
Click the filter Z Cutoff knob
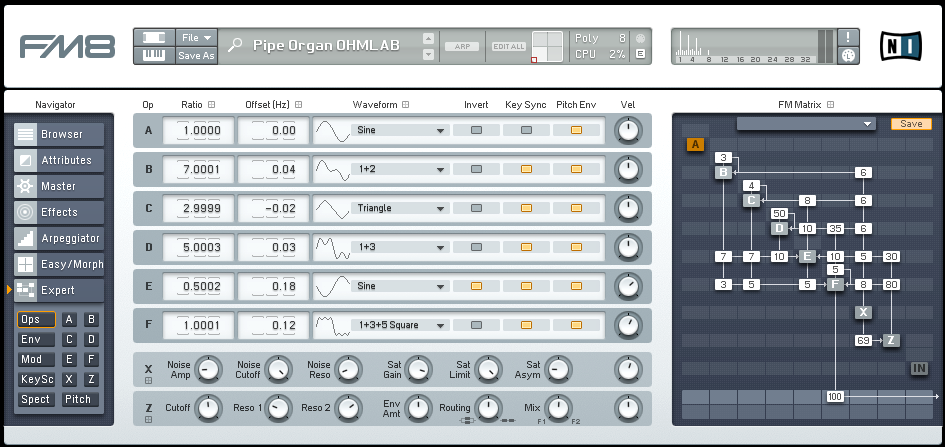[209, 409]
